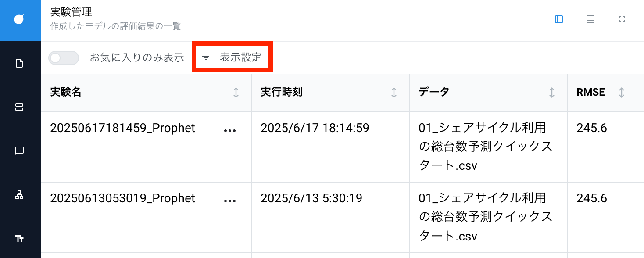This screenshot has height=258, width=644.
Task: Click the app logo in the sidebar
Action: click(x=19, y=20)
